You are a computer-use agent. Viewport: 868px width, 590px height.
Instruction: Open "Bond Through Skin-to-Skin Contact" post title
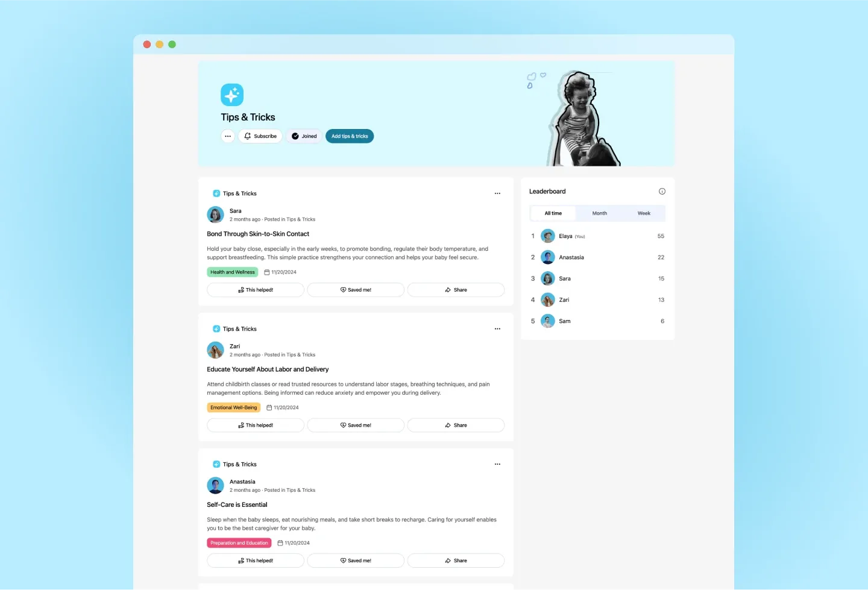pos(258,234)
